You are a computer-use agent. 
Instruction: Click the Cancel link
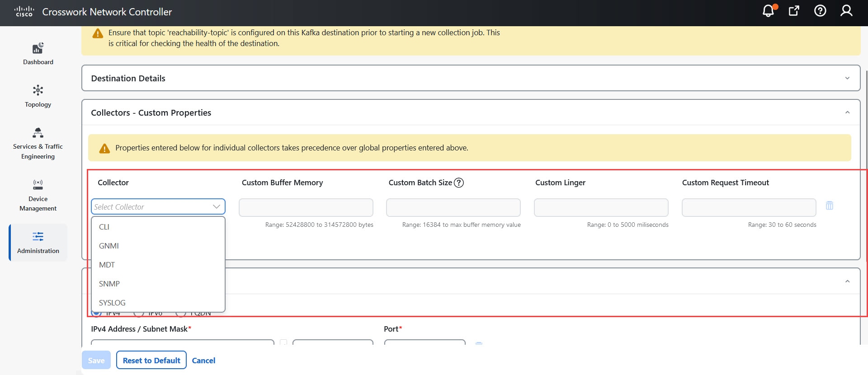click(203, 361)
